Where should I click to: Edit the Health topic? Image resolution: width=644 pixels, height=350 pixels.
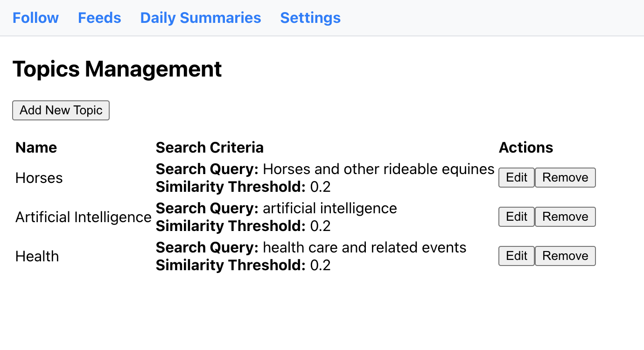pyautogui.click(x=517, y=256)
